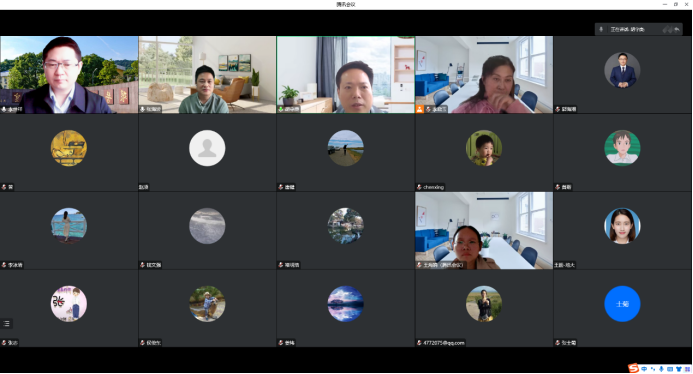Click orange host badge on pink-shirt woman's video

419,109
